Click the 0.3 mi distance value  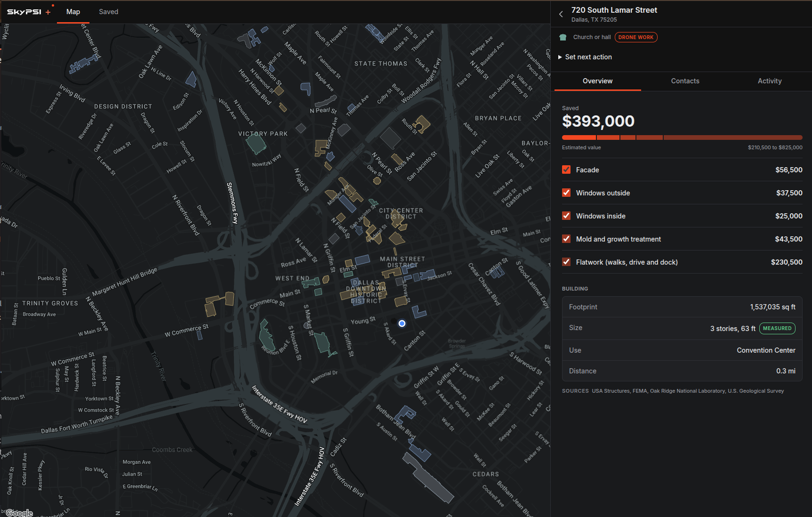pyautogui.click(x=786, y=371)
